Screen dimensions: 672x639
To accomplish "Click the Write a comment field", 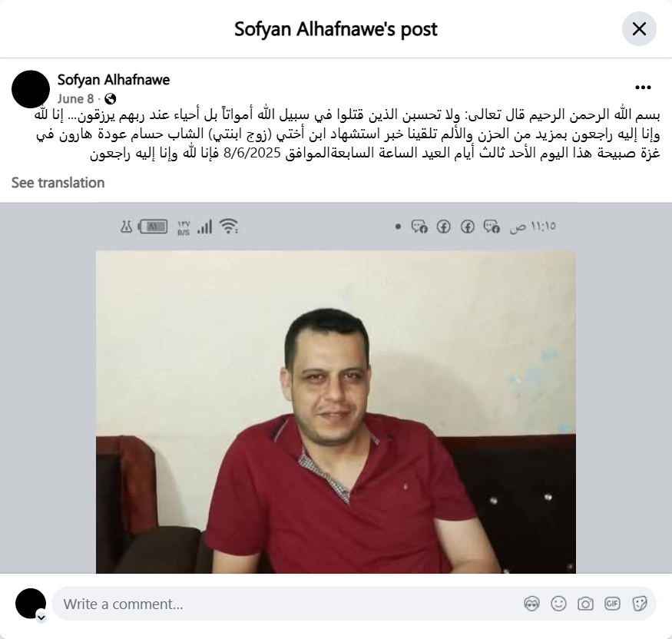I will point(287,604).
